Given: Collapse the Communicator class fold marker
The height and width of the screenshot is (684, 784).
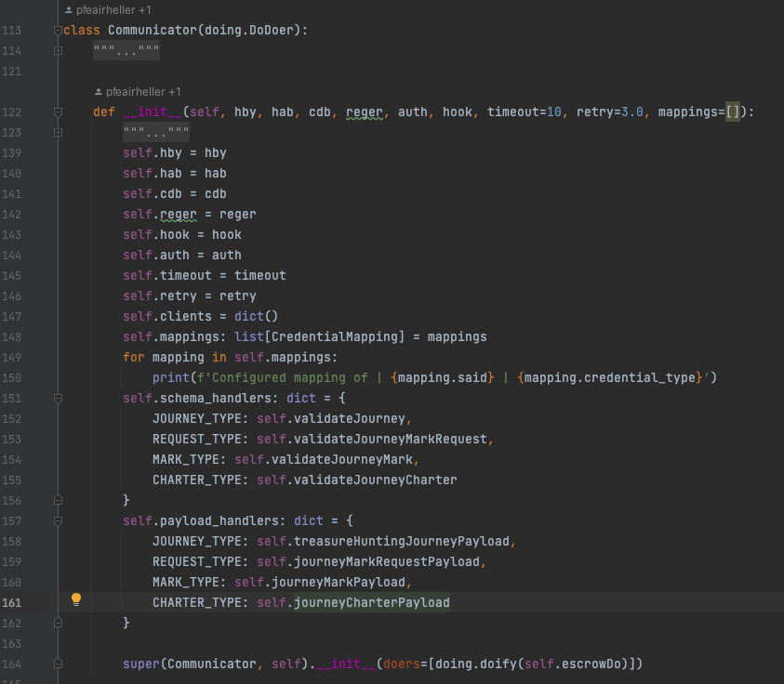Looking at the screenshot, I should tap(58, 31).
